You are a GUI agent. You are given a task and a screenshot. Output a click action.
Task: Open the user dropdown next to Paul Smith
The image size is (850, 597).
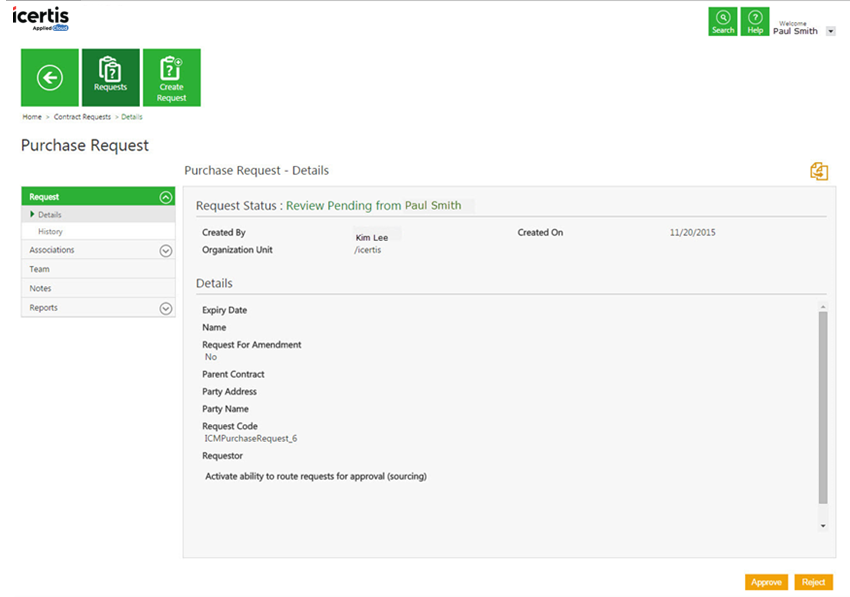(830, 32)
